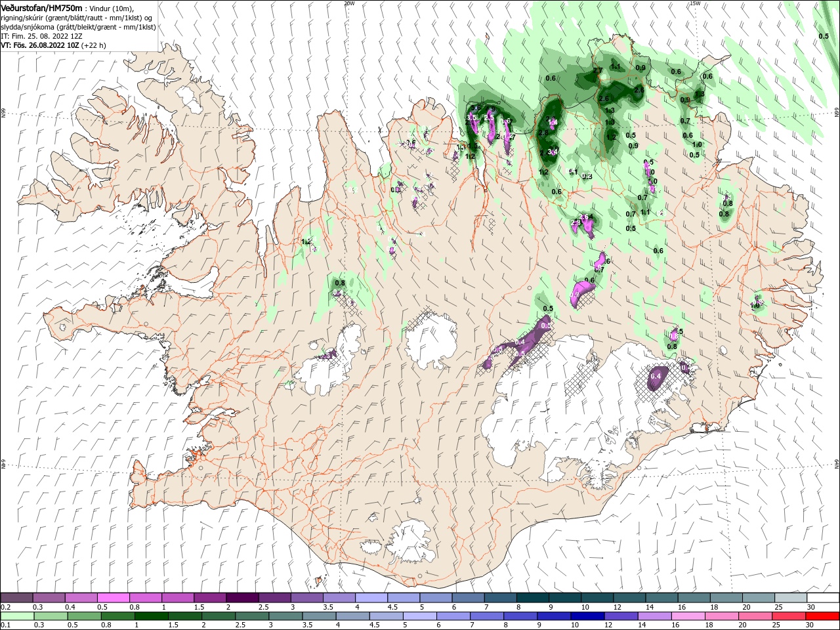840x630 pixels.
Task: Select the light green rain-scale swatch at 0.3
Action: pyautogui.click(x=51, y=616)
